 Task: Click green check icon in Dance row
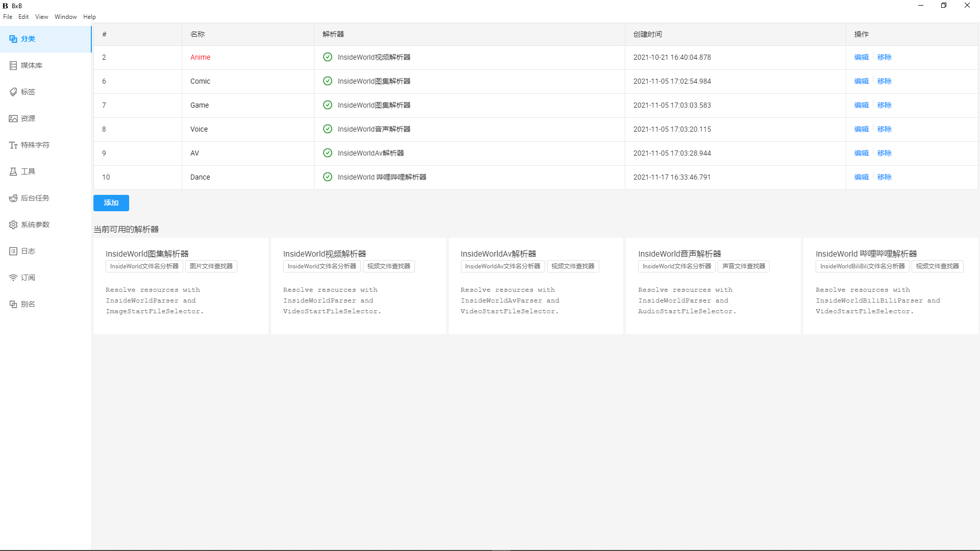(x=328, y=177)
